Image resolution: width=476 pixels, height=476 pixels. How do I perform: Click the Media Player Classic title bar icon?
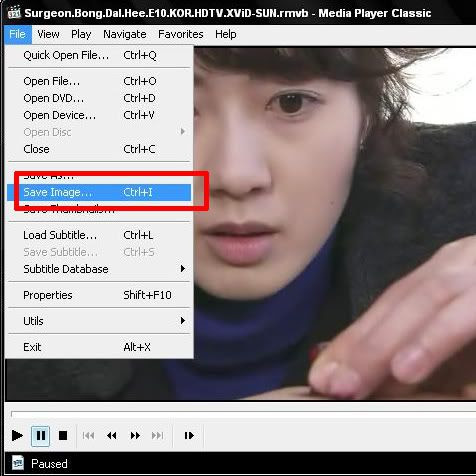(x=14, y=13)
